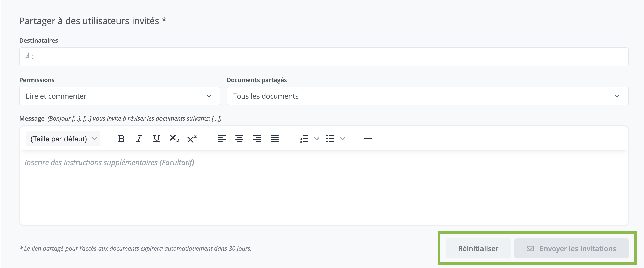The image size is (644, 268).
Task: Justify the message text
Action: pyautogui.click(x=274, y=139)
